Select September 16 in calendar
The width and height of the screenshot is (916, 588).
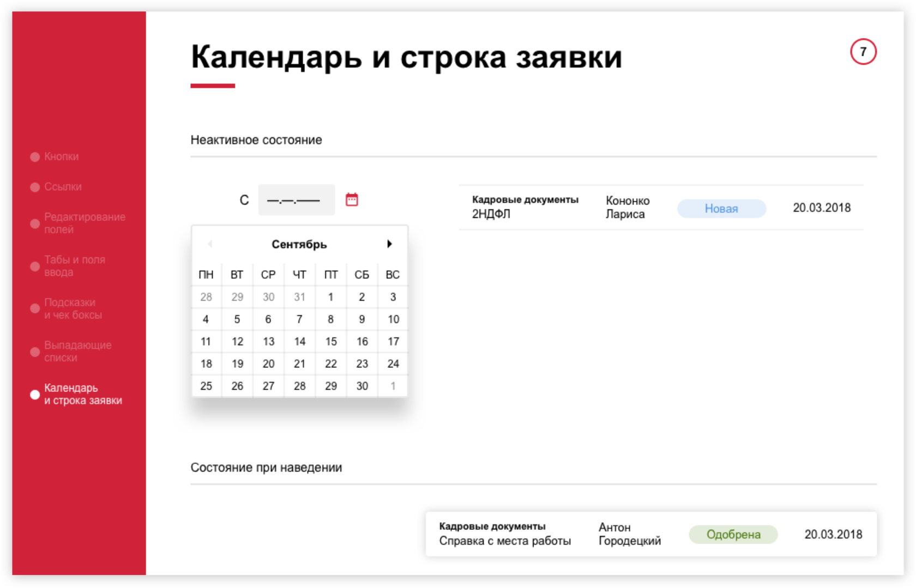tap(362, 342)
